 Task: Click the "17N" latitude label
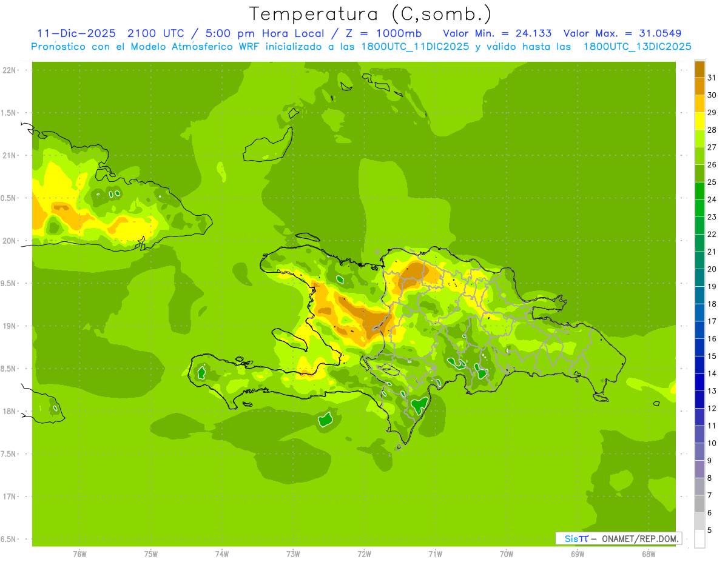coord(8,497)
